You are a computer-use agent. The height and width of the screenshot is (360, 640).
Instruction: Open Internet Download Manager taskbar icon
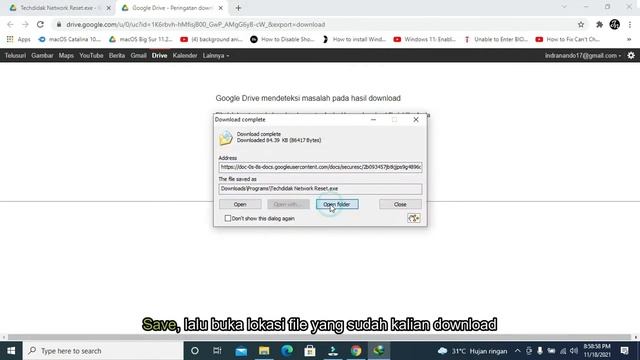[x=379, y=351]
